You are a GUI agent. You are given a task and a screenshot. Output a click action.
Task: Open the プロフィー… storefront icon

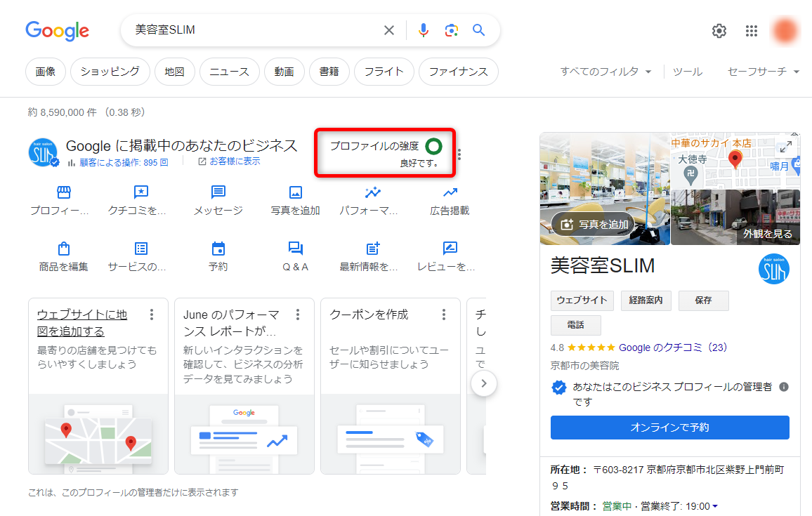[64, 192]
